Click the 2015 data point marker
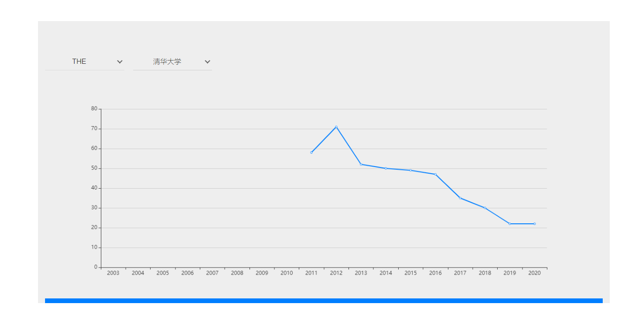Screen dimensions: 644x320 tap(410, 170)
